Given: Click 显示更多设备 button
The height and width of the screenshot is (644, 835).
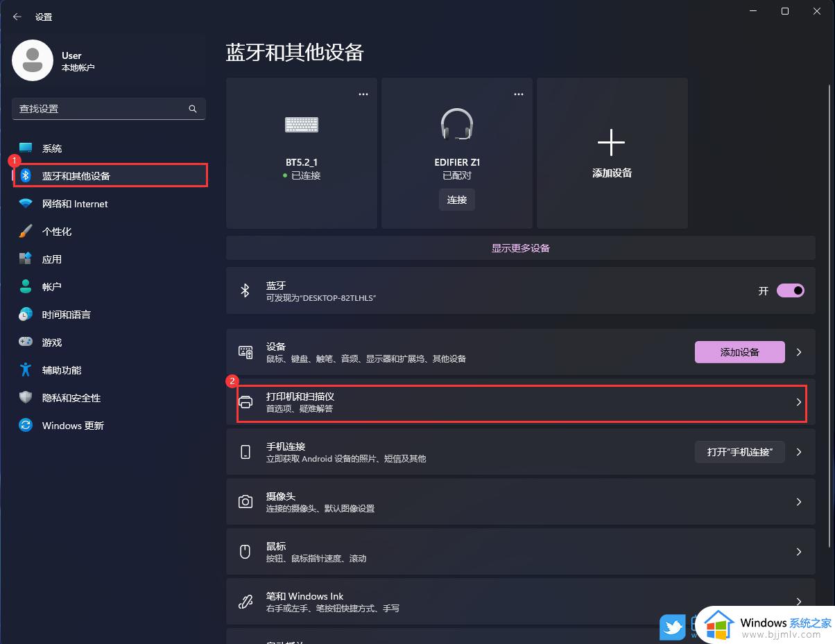Looking at the screenshot, I should tap(521, 247).
